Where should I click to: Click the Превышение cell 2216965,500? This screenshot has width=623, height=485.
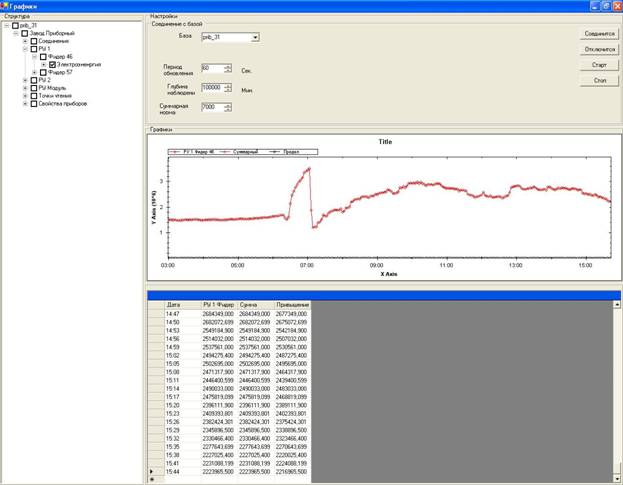(x=292, y=471)
